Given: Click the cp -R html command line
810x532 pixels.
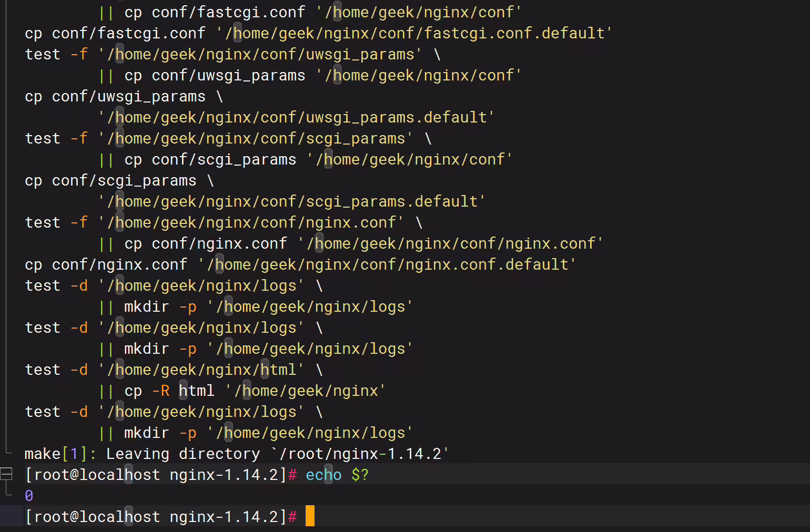Looking at the screenshot, I should click(x=242, y=391).
